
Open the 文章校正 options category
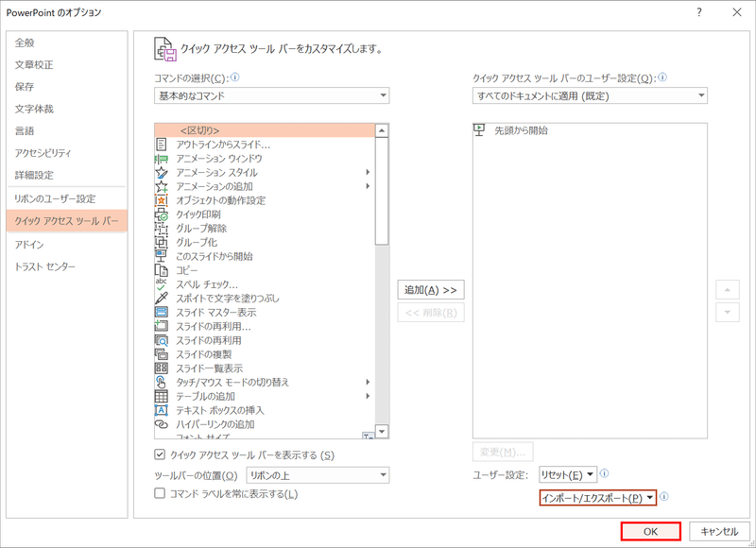click(x=66, y=64)
